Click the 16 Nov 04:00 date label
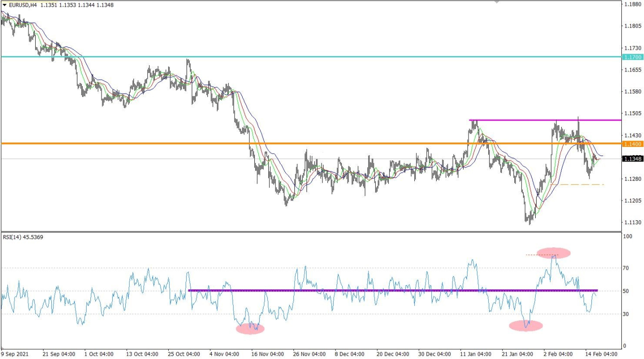This screenshot has height=359, width=644. click(x=267, y=354)
